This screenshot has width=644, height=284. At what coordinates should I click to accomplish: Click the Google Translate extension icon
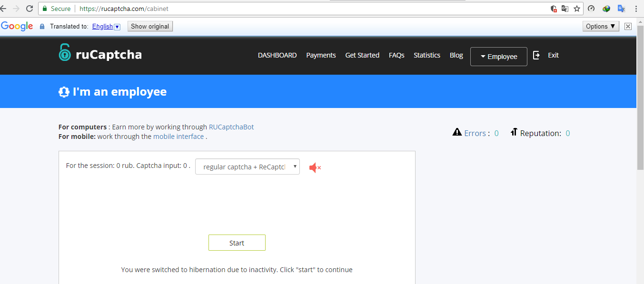click(x=621, y=9)
